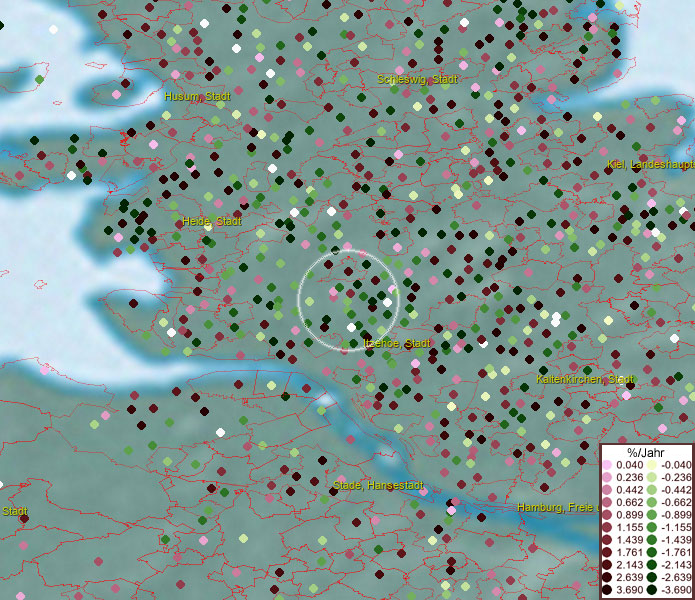Click the legend value 0.662

coord(629,503)
